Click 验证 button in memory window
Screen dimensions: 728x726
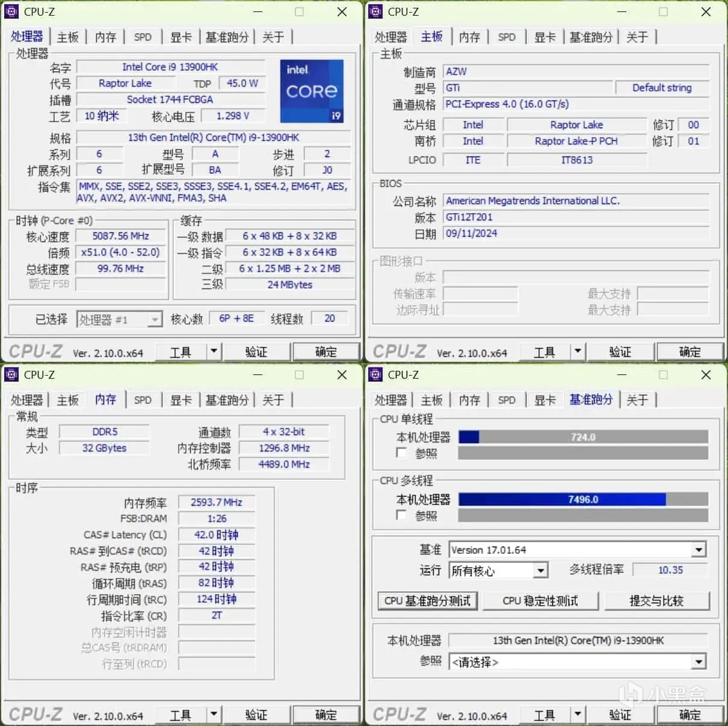click(x=256, y=715)
